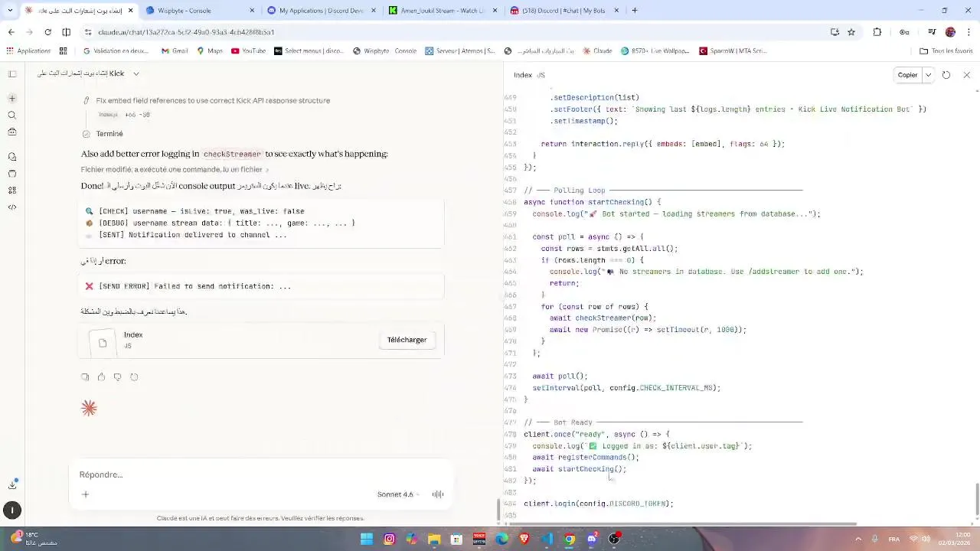Start voice mode with waveform icon
Image resolution: width=980 pixels, height=551 pixels.
(x=438, y=494)
